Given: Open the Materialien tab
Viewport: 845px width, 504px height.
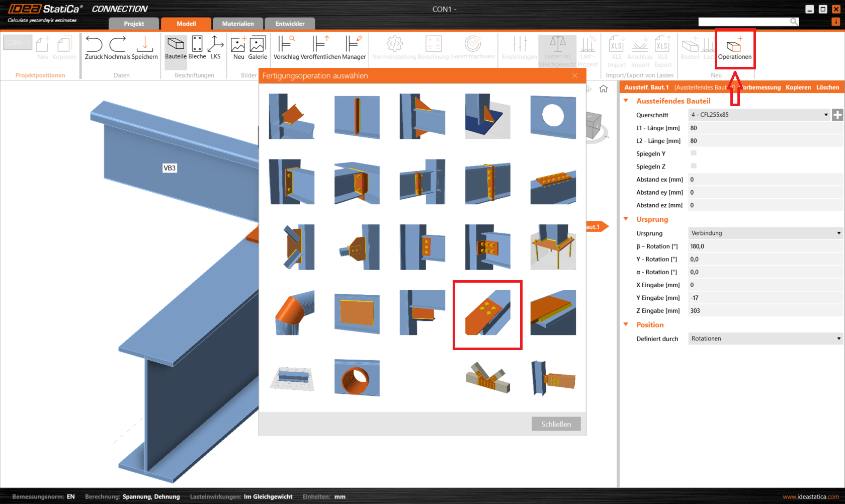Looking at the screenshot, I should tap(238, 24).
